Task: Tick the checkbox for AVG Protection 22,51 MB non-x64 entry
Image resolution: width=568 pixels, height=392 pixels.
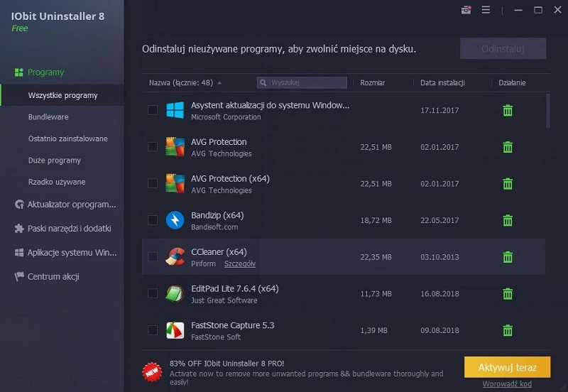Action: 153,146
